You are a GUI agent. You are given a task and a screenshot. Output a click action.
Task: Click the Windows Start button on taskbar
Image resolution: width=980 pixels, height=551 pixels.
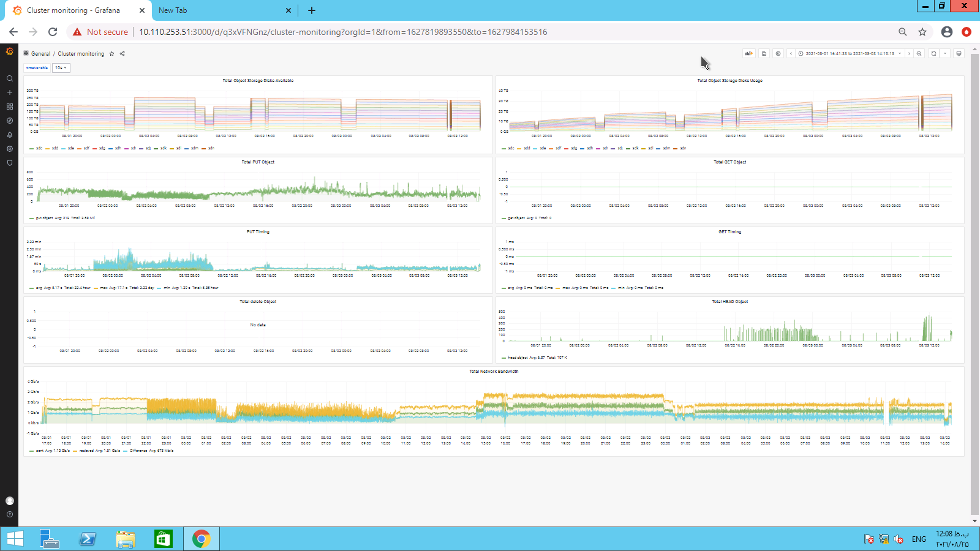click(15, 539)
